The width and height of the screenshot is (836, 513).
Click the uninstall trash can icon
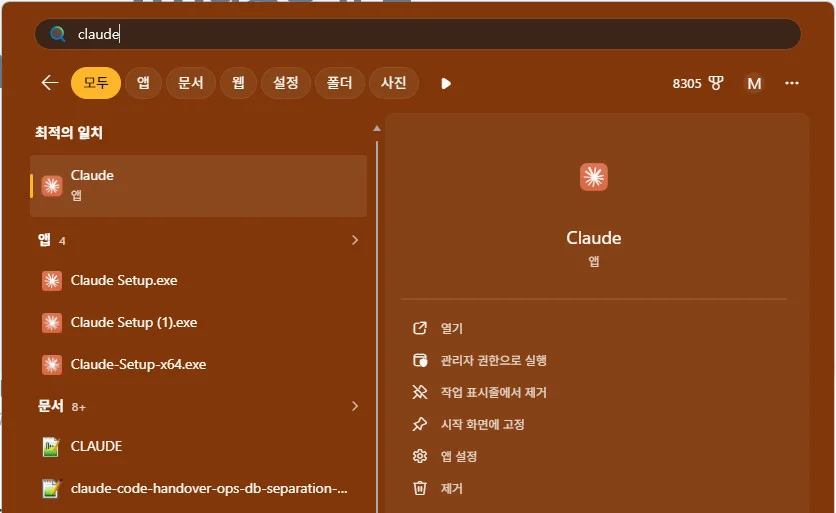pos(420,488)
